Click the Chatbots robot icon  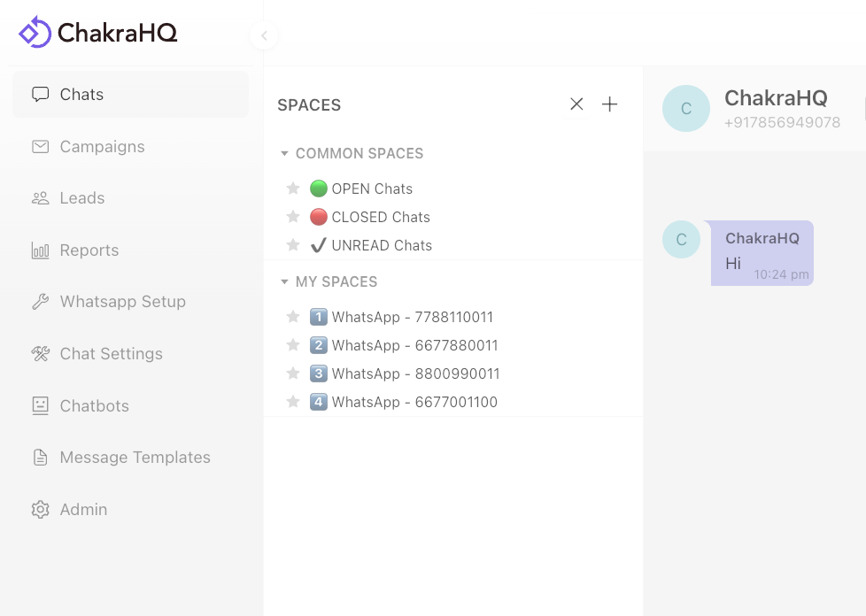(x=41, y=405)
